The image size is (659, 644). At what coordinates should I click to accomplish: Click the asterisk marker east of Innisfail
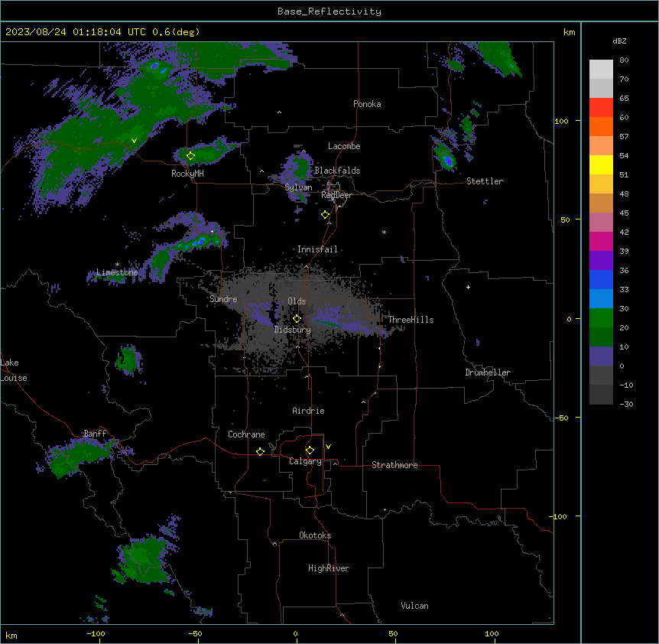coord(384,232)
